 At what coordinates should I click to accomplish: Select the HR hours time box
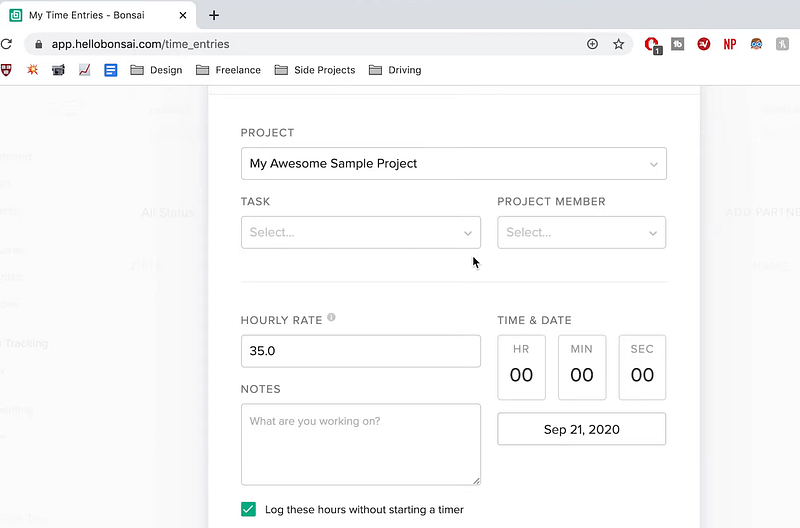click(x=521, y=367)
